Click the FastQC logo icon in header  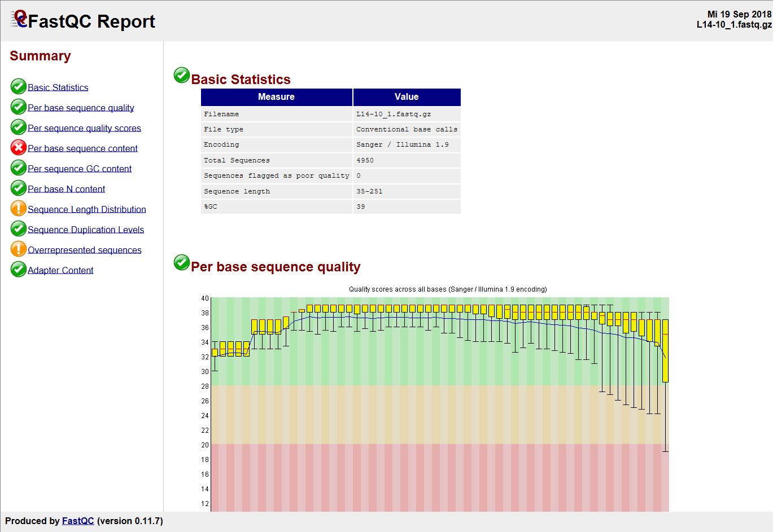pos(19,19)
